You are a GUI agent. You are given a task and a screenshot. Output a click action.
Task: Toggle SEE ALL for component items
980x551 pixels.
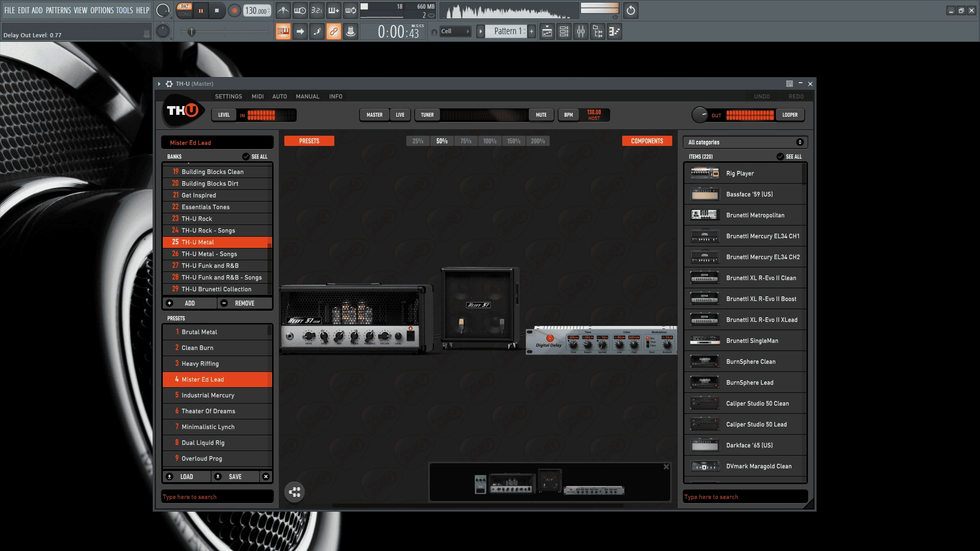tap(789, 157)
